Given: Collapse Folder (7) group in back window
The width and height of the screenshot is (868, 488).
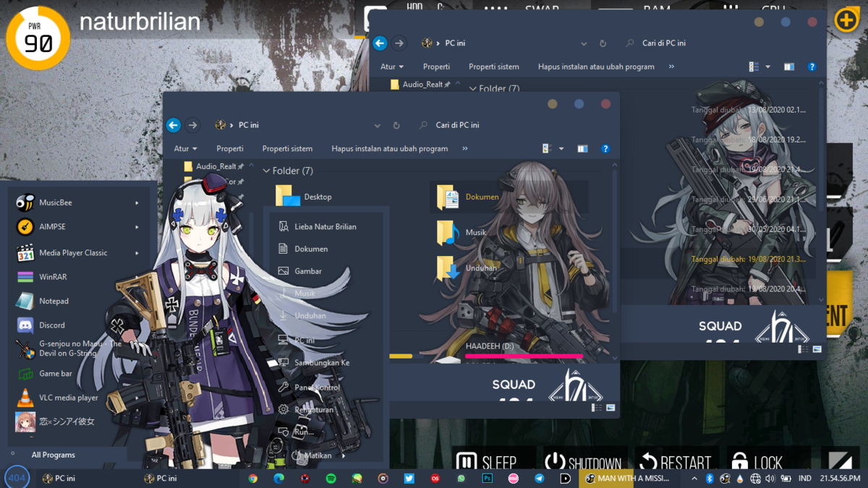Looking at the screenshot, I should point(473,89).
